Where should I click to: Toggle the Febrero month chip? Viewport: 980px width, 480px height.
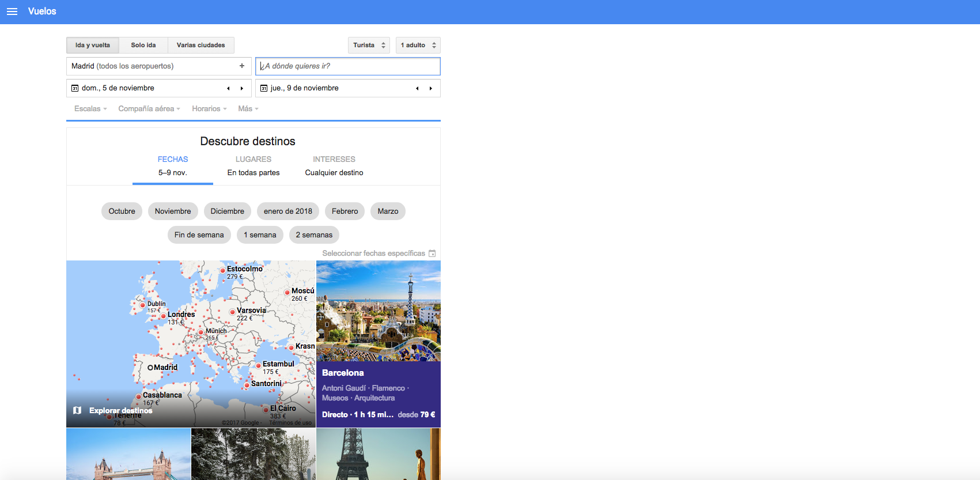pos(345,211)
